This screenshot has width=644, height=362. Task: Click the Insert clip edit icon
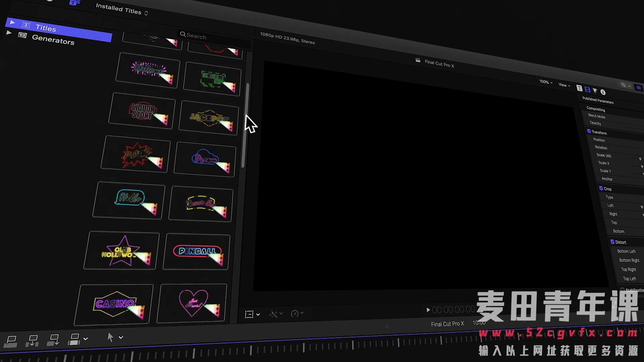tap(33, 341)
